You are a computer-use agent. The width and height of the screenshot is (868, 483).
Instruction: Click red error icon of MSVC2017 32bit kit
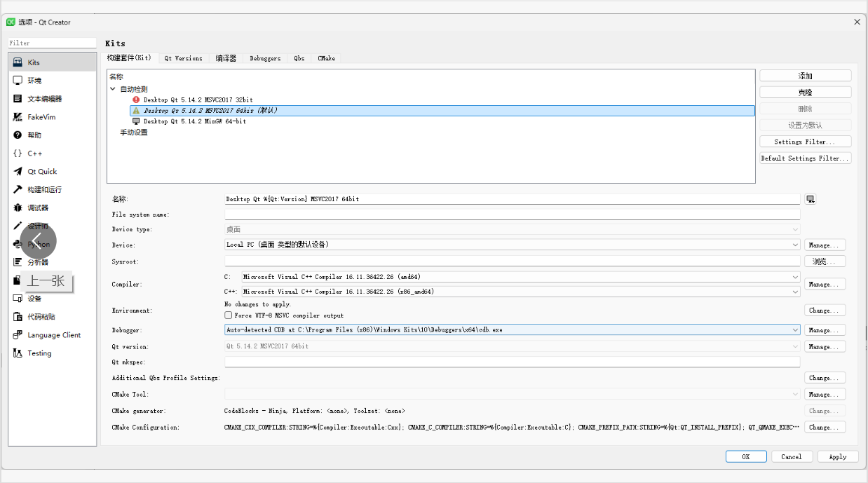(x=136, y=100)
